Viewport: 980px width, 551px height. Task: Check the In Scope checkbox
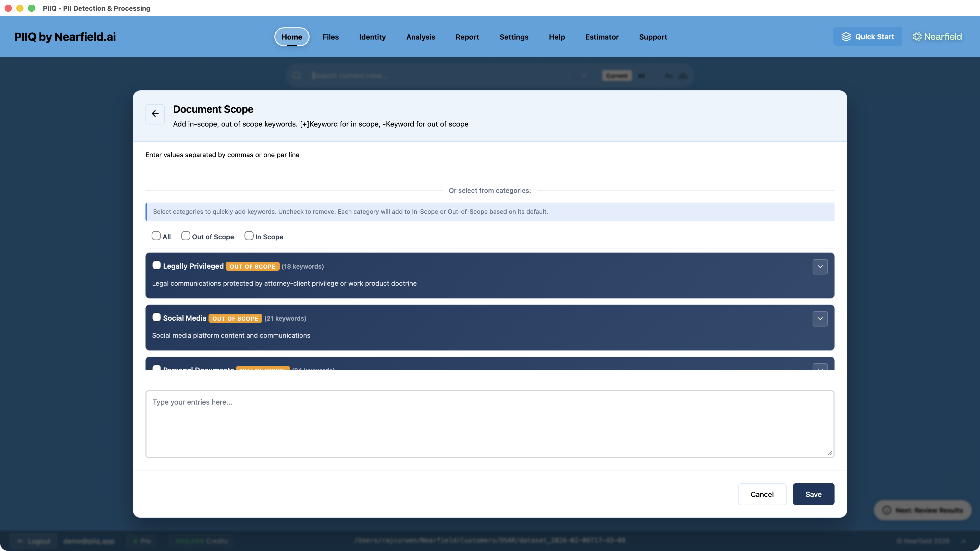[249, 236]
